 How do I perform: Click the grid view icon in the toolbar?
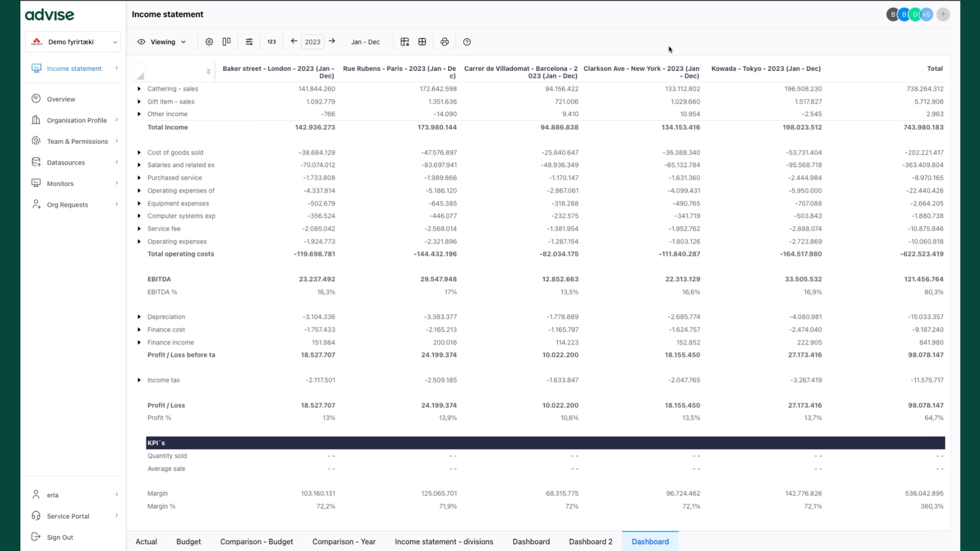click(422, 42)
